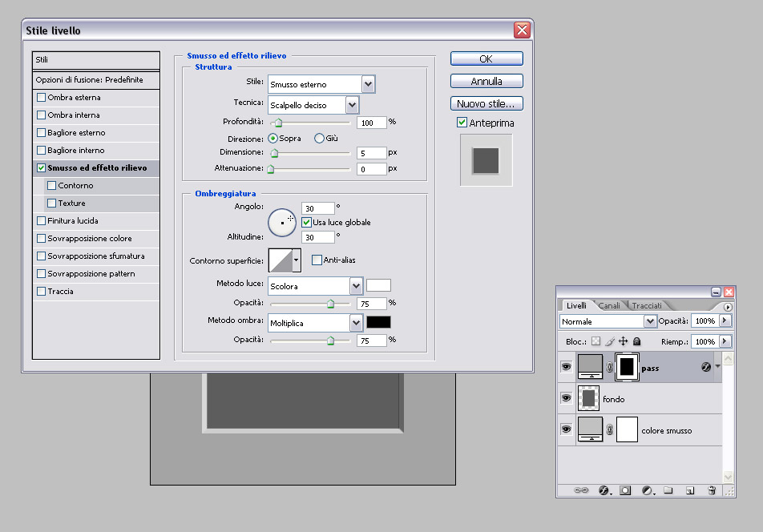Open the add layer style fx icon
Viewport: 763px width, 532px height.
coord(604,490)
